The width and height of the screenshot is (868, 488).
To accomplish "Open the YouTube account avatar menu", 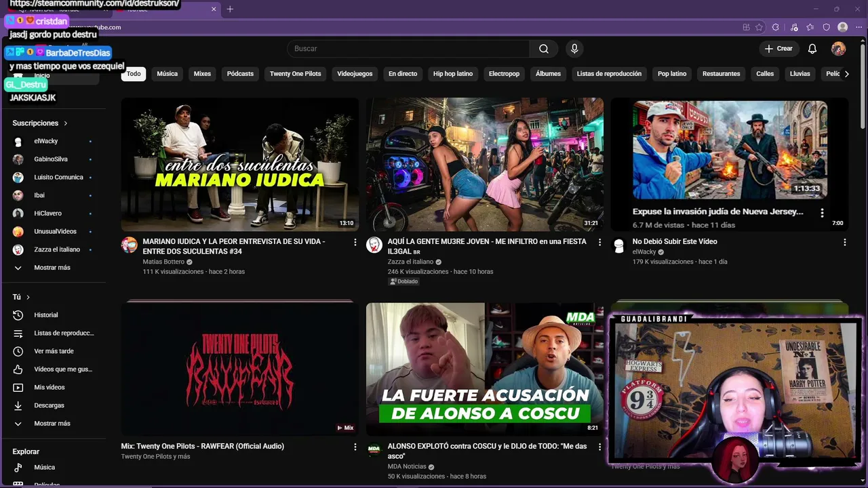I will click(x=839, y=49).
